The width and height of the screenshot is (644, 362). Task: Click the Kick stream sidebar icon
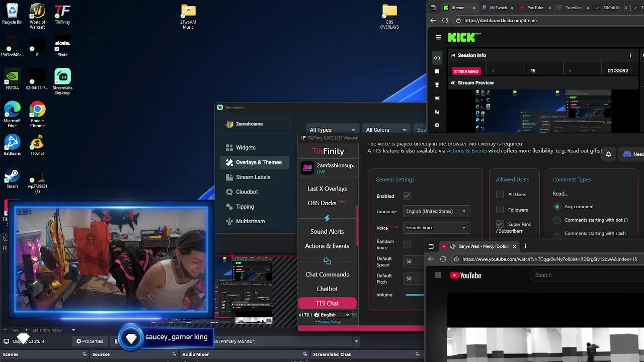437,58
